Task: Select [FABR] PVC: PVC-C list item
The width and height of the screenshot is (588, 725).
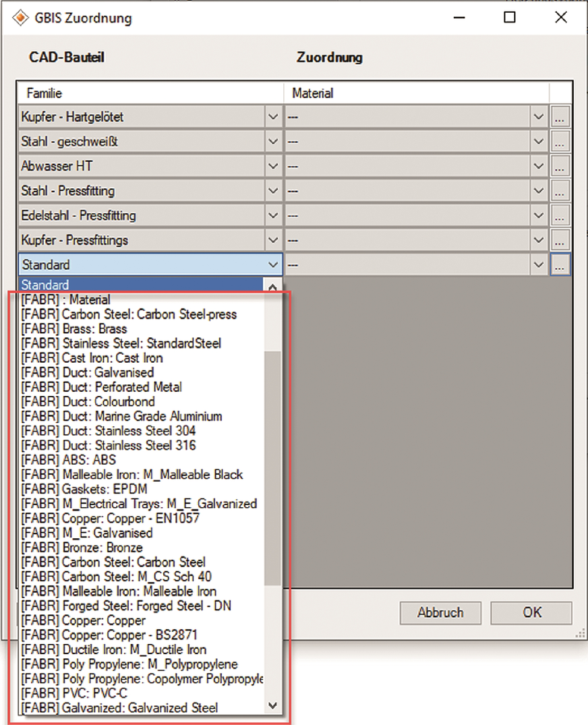Action: [x=73, y=693]
